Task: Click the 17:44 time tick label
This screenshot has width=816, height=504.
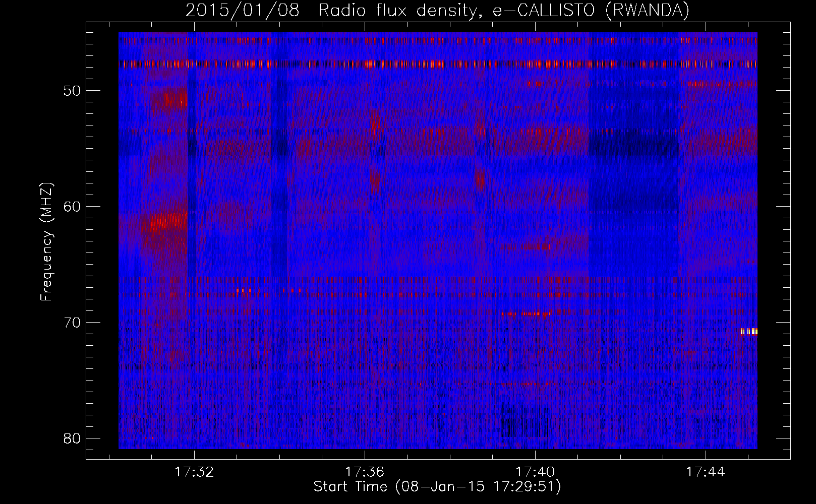Action: 706,472
